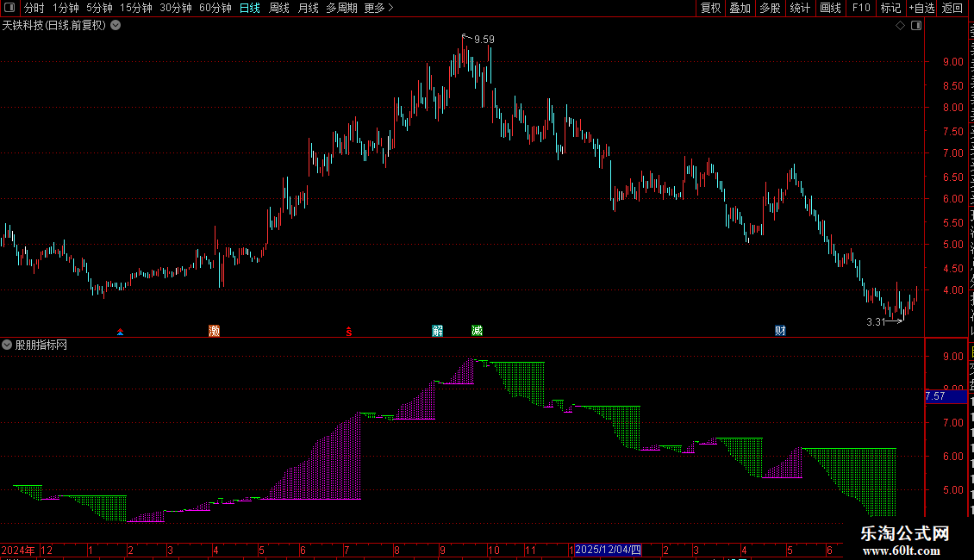Click the 激 event marker icon
Viewport: 974px width, 560px height.
pos(215,330)
